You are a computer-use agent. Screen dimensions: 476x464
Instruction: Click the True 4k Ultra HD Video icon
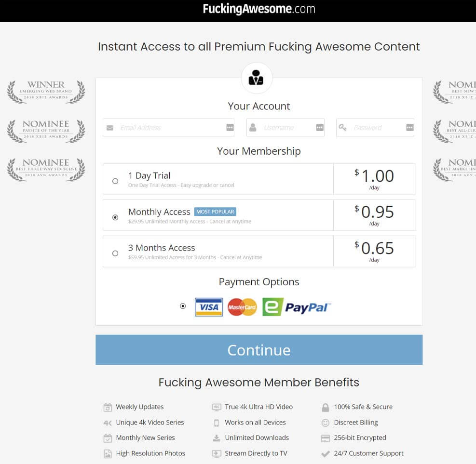[x=217, y=407]
